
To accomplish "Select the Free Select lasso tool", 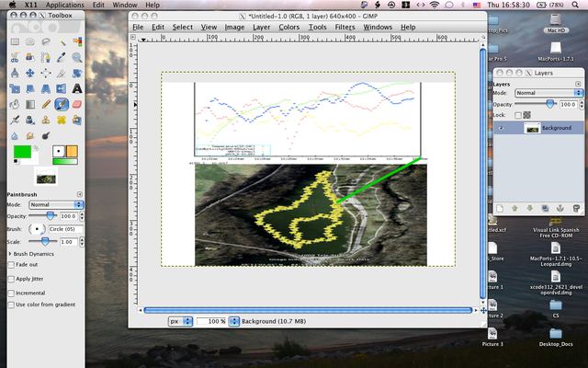I will tap(46, 41).
